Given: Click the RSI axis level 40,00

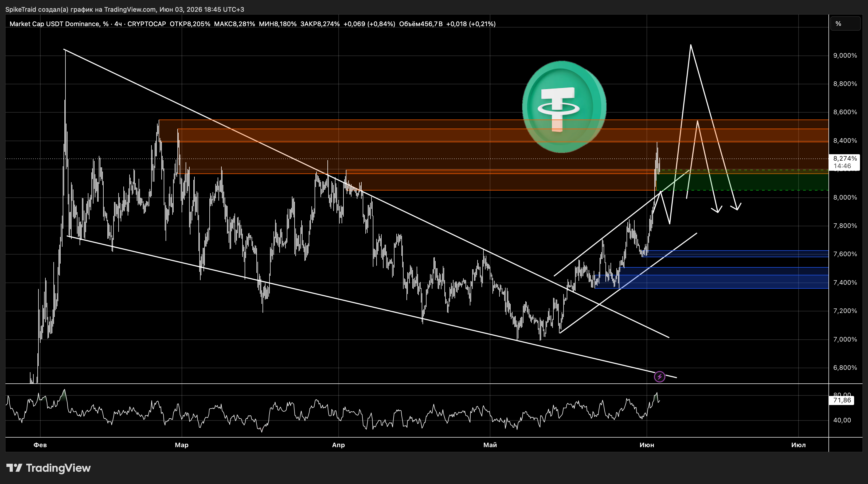Looking at the screenshot, I should tap(842, 420).
